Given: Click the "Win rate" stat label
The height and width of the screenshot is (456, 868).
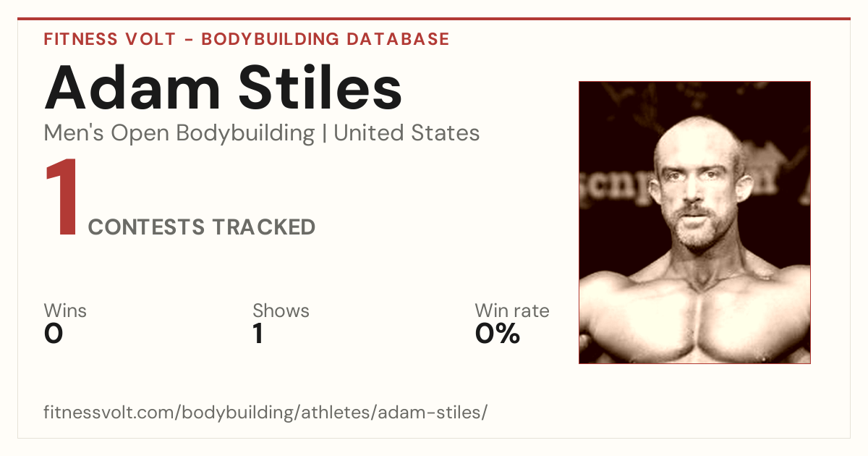Looking at the screenshot, I should (512, 311).
